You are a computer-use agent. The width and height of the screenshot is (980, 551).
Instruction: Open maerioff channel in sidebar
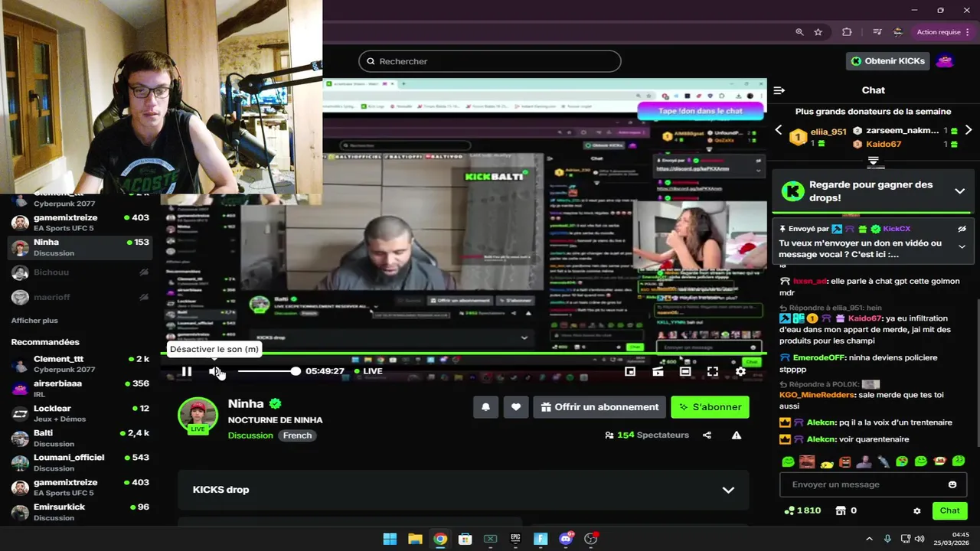(x=80, y=297)
